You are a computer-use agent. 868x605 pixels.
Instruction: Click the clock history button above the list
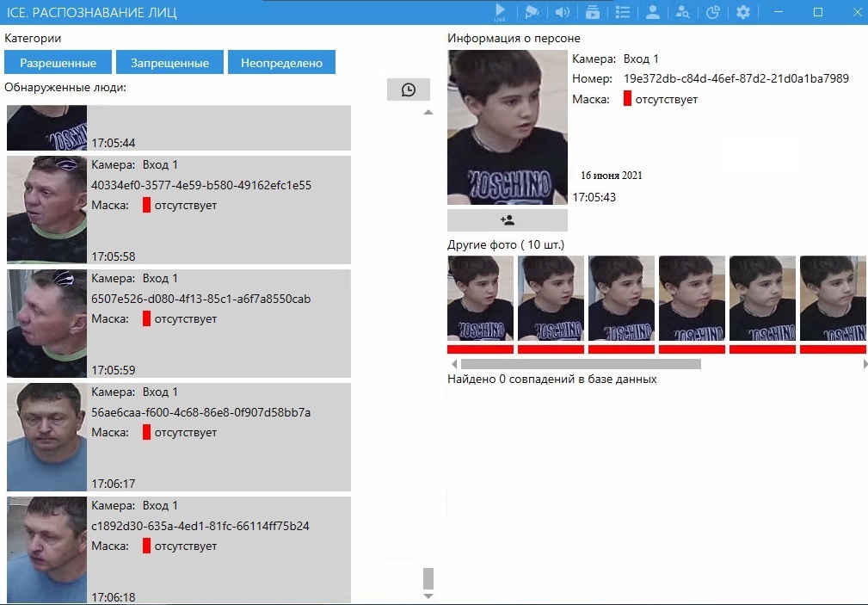coord(409,90)
